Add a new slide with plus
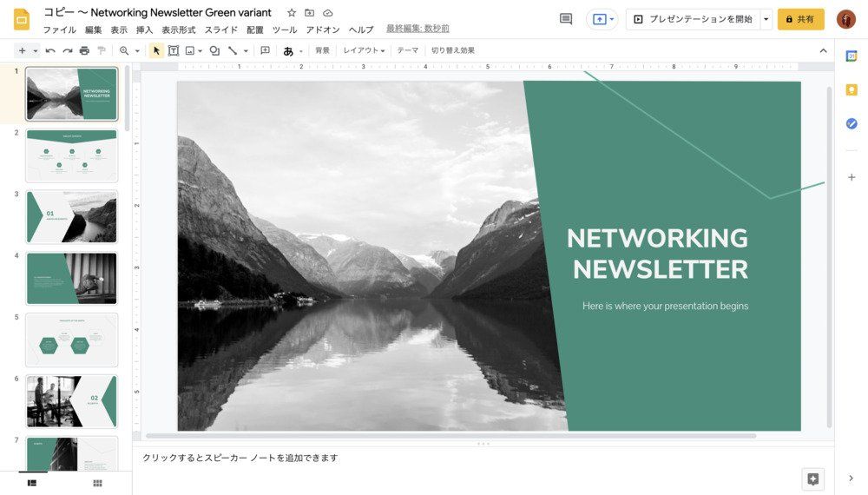The height and width of the screenshot is (495, 868). point(23,50)
